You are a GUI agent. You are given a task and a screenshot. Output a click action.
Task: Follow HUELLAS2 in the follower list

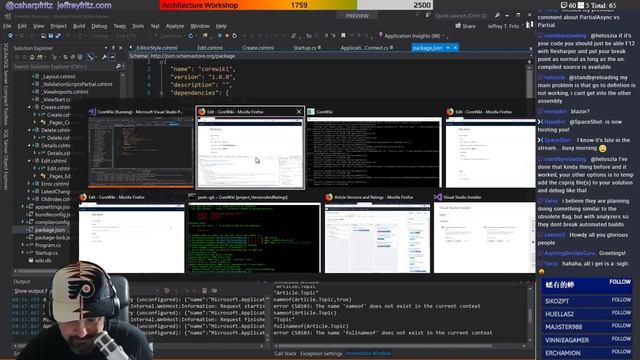tap(621, 313)
